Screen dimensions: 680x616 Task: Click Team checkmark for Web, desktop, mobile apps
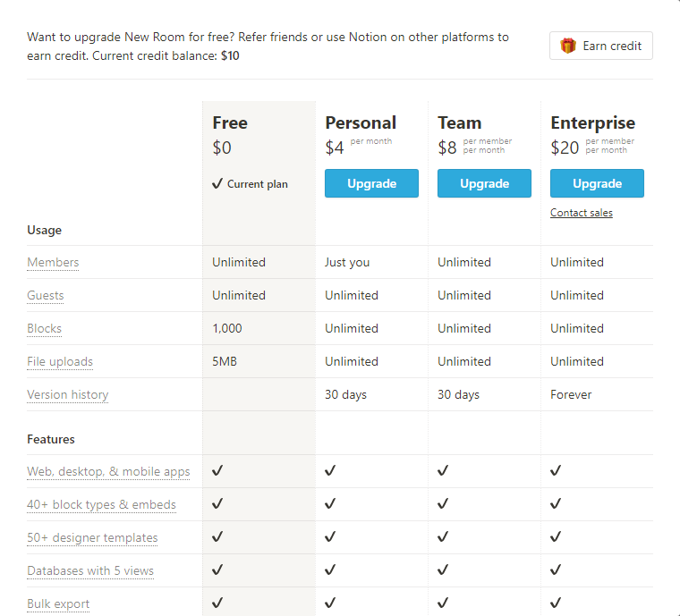(x=443, y=470)
